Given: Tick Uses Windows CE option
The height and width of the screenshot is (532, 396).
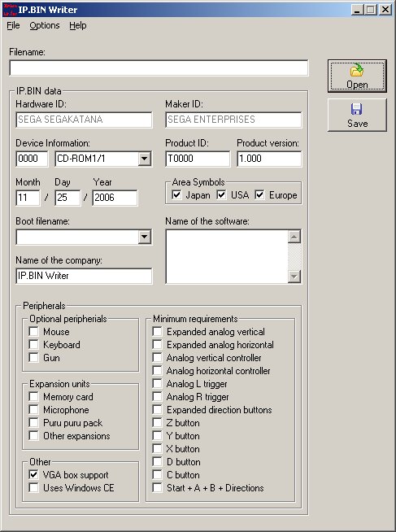Looking at the screenshot, I should [34, 487].
